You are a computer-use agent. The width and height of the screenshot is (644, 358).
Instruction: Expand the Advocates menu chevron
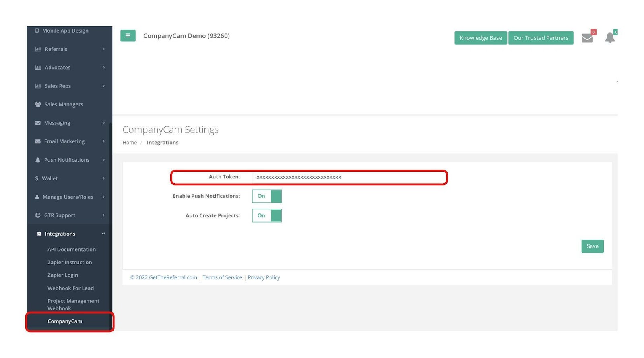coord(103,68)
